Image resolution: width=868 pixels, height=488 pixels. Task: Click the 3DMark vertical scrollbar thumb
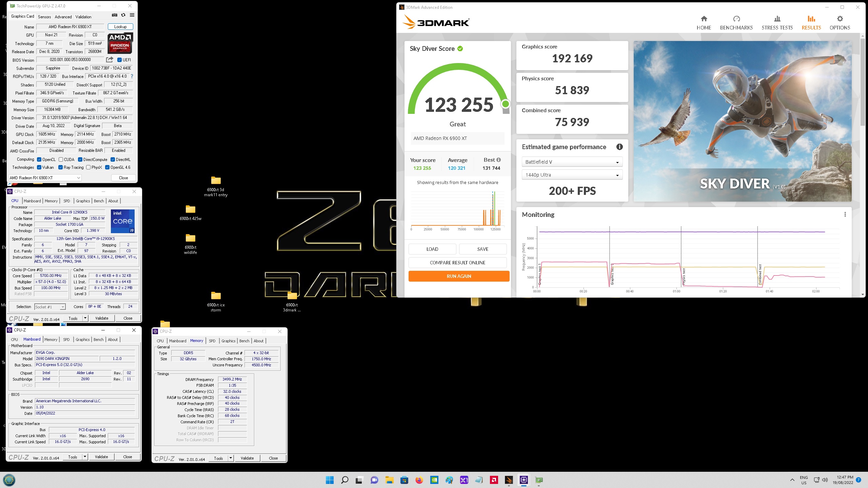click(863, 81)
